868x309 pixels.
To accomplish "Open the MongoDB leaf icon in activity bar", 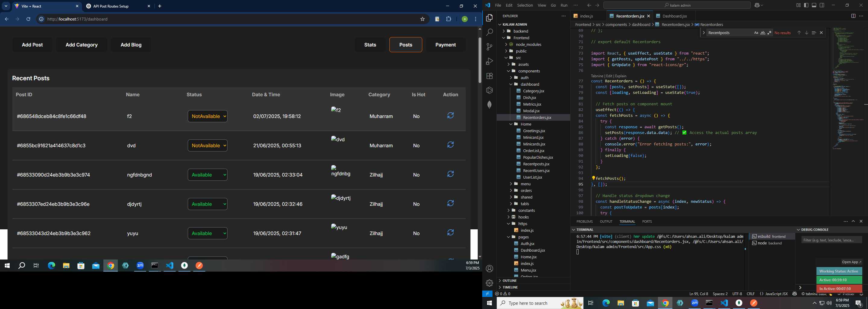I will pos(489,105).
